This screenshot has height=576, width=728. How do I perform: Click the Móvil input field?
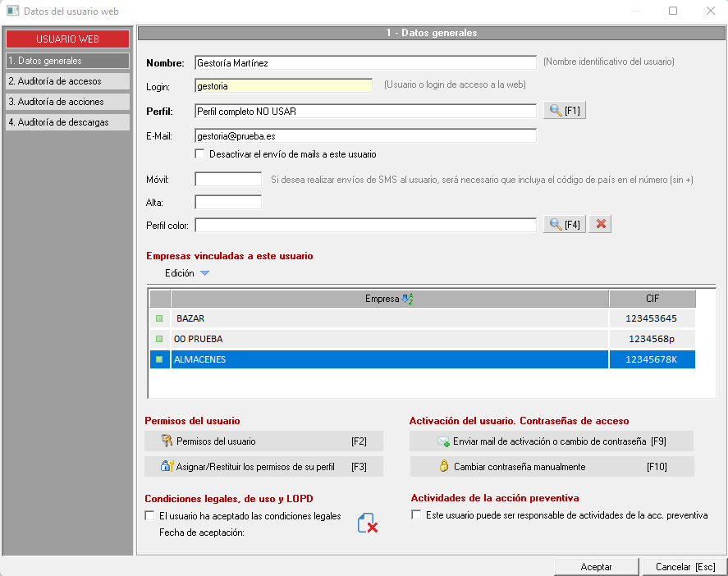(x=228, y=179)
